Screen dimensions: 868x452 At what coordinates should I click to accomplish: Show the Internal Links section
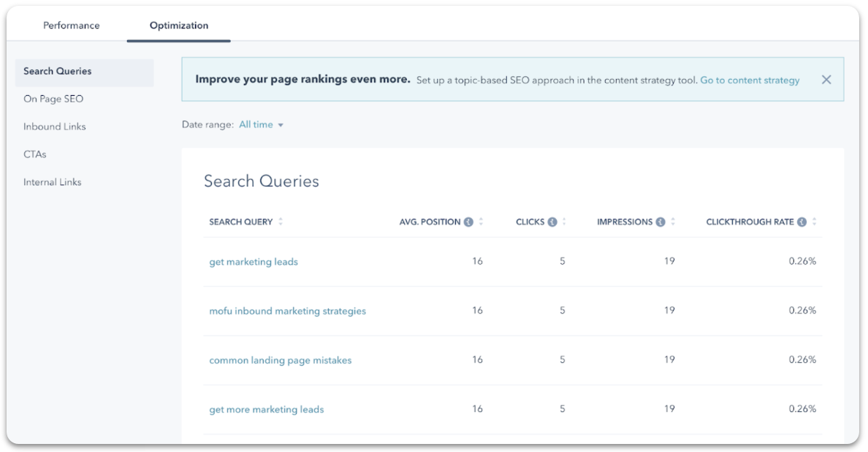(x=53, y=182)
